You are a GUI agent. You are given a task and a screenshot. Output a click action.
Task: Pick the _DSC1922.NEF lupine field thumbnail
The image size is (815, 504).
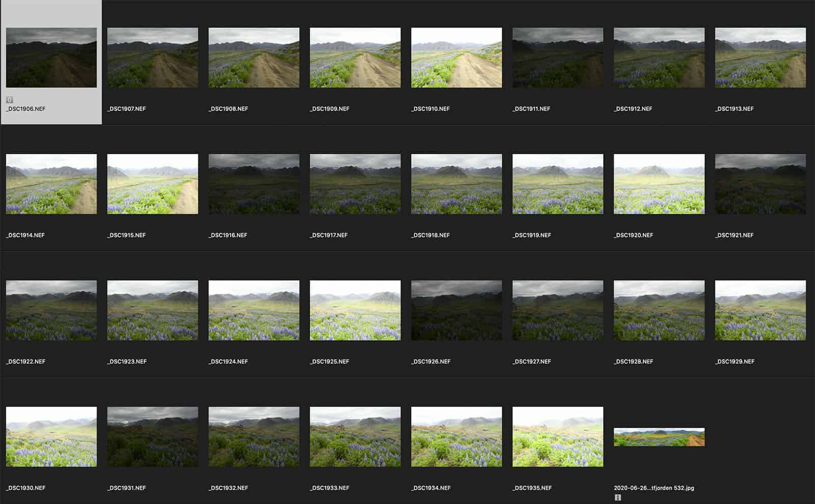51,310
